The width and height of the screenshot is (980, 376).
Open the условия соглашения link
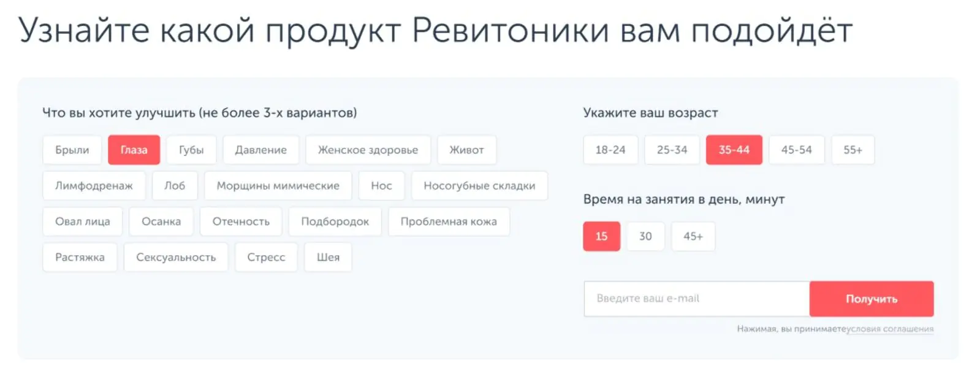point(891,329)
